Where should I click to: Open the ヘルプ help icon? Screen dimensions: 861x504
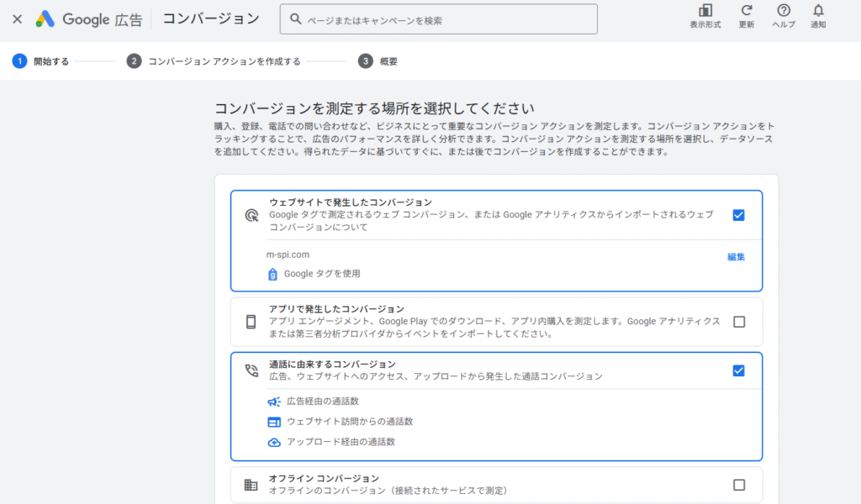pyautogui.click(x=783, y=18)
